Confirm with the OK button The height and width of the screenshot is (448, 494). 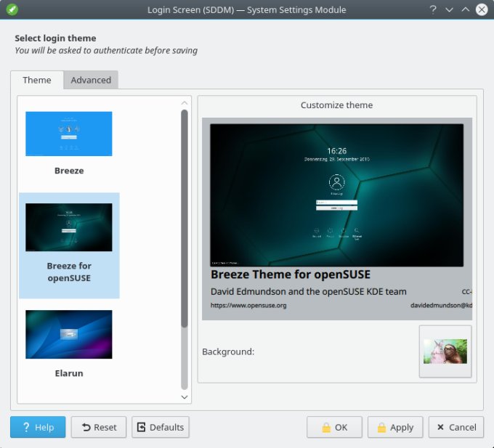click(x=334, y=427)
